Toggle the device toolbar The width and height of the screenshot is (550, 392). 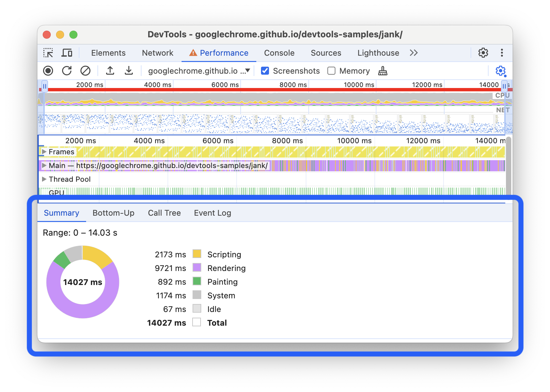(x=67, y=53)
